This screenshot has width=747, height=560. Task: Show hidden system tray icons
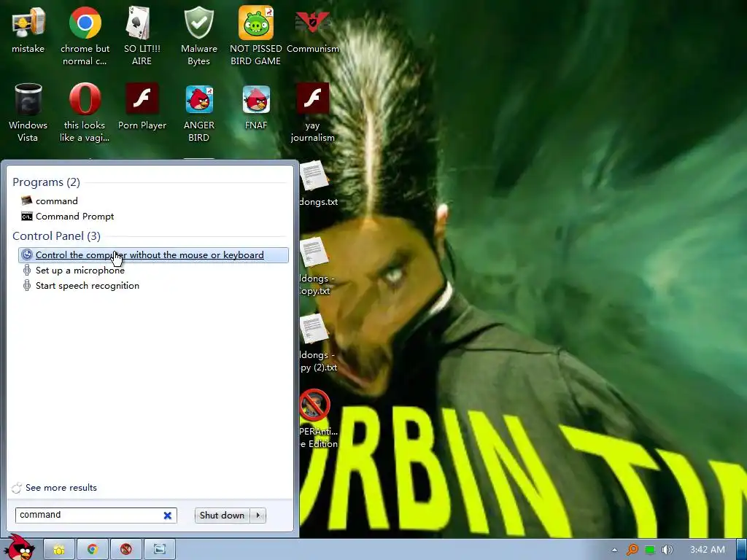point(614,550)
